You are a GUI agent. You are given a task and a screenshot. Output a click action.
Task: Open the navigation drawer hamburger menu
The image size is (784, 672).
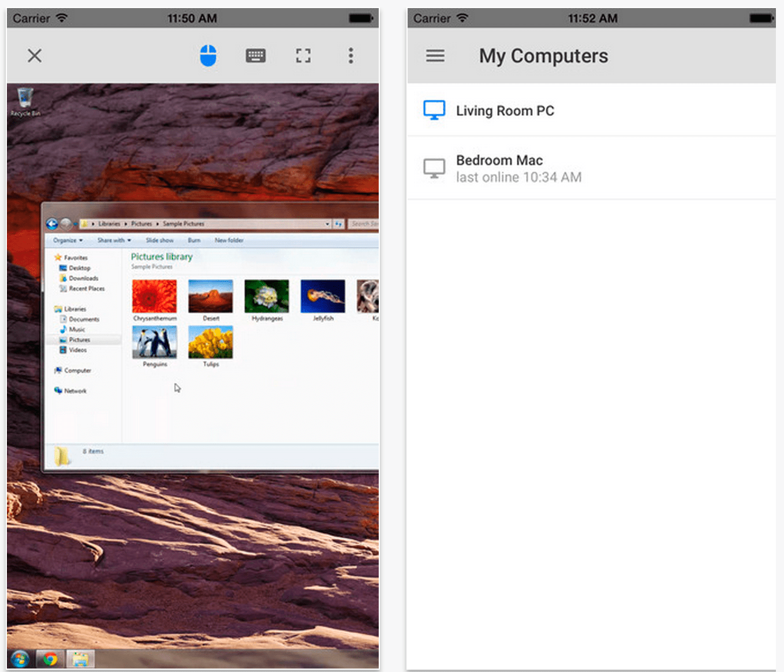pyautogui.click(x=435, y=55)
